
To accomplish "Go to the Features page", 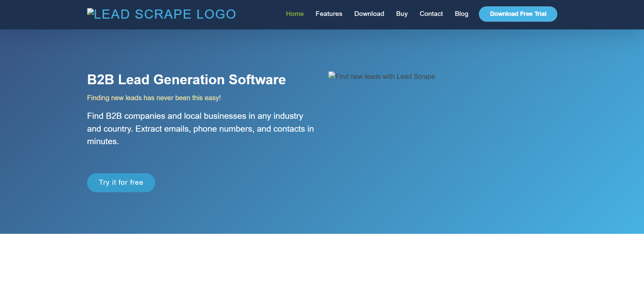I will coord(329,14).
